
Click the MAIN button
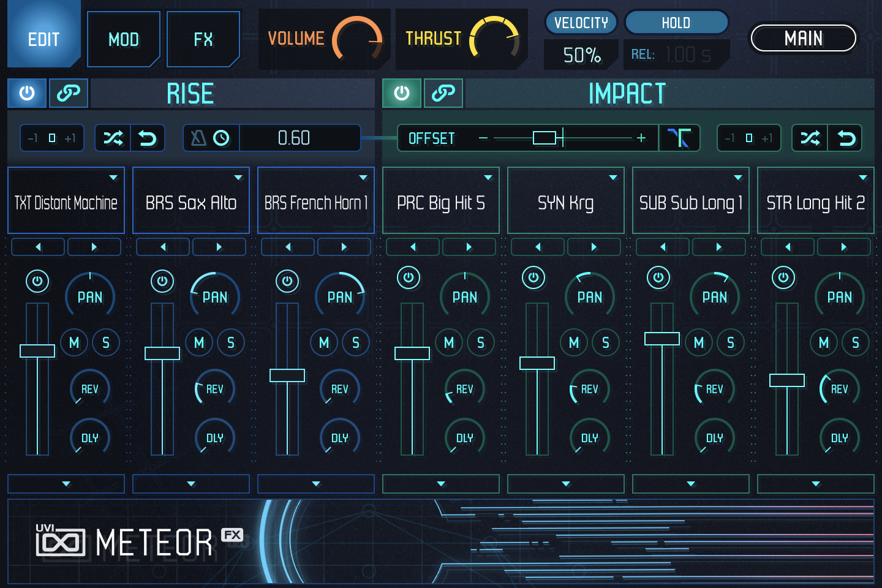tap(804, 38)
